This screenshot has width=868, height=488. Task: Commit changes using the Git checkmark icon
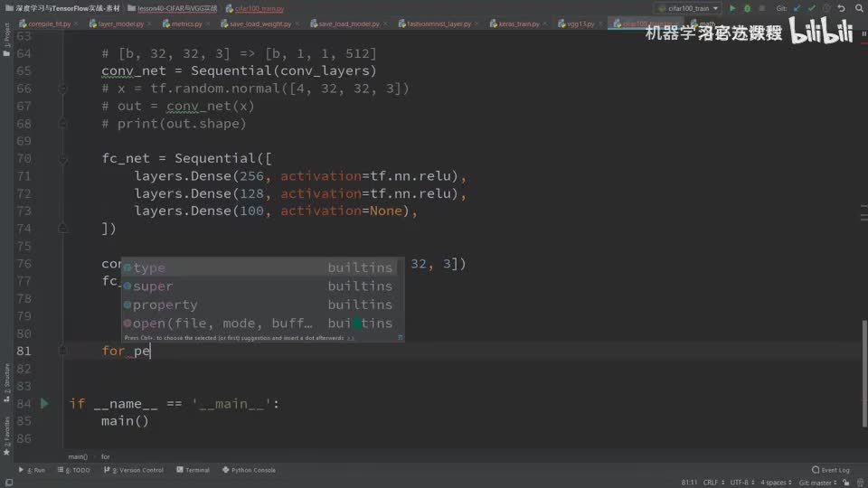812,8
